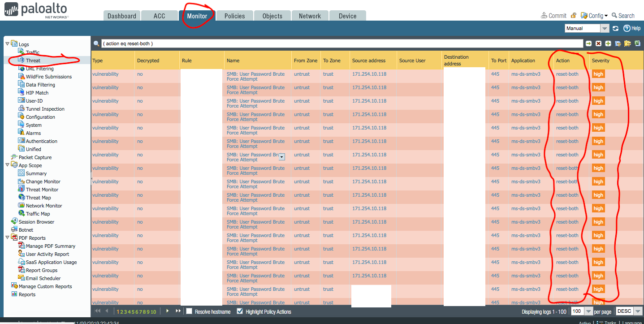This screenshot has width=644, height=324.
Task: Click the Save Filter icon
Action: click(x=618, y=43)
